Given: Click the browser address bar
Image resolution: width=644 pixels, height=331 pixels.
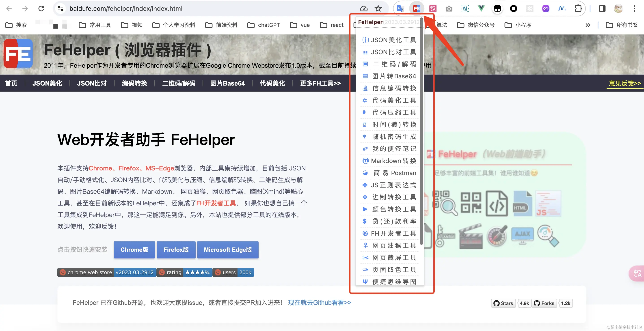Looking at the screenshot, I should (175, 8).
